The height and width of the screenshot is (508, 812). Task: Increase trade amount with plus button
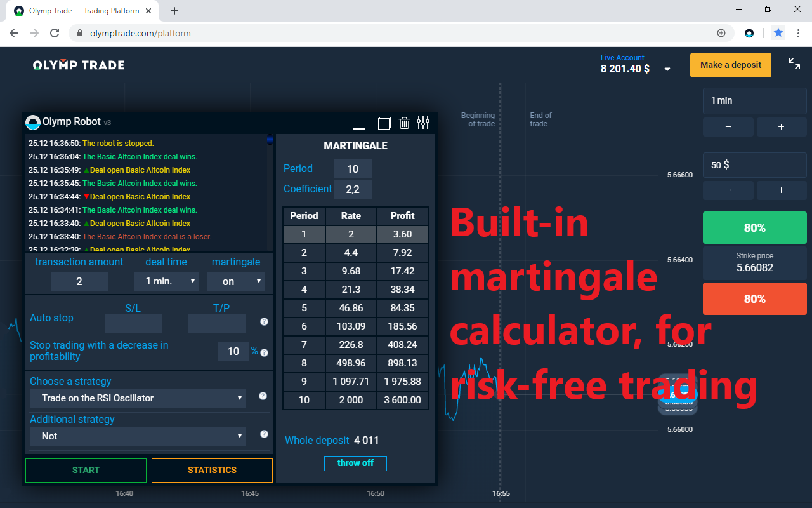point(782,190)
